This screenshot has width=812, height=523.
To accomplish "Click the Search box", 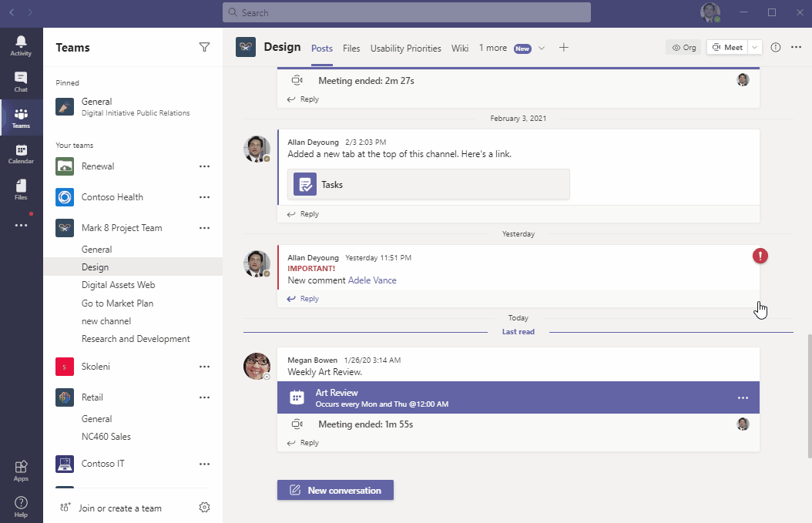I will pos(407,12).
